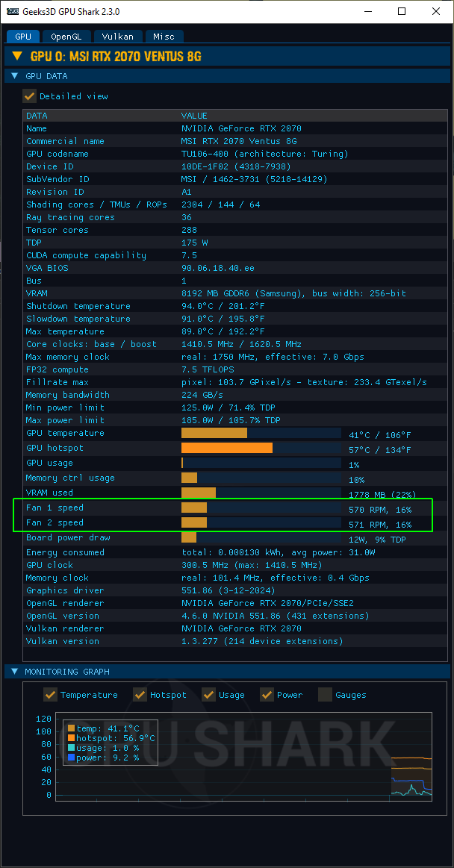Disable the Temperature graph checkbox
Screen dimensions: 454x868
coord(50,694)
